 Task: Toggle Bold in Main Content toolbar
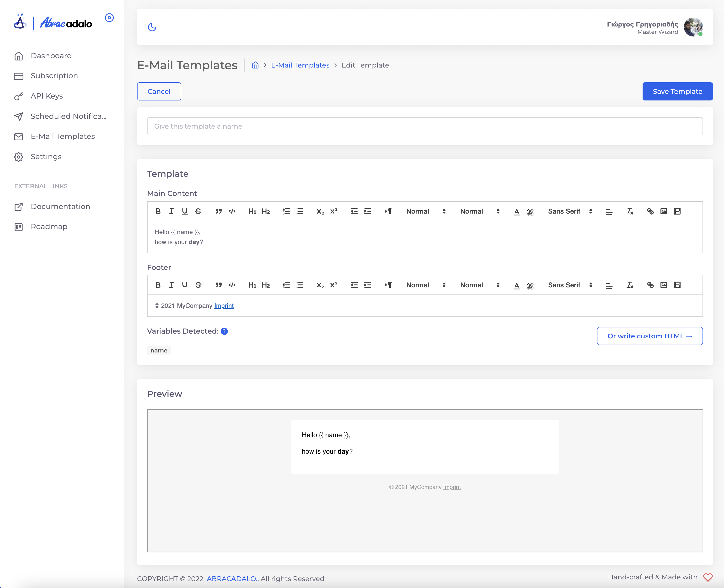[158, 211]
